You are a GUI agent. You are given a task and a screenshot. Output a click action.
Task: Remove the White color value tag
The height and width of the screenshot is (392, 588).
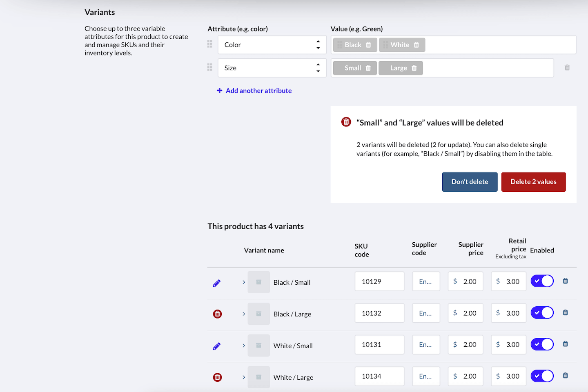coord(416,45)
